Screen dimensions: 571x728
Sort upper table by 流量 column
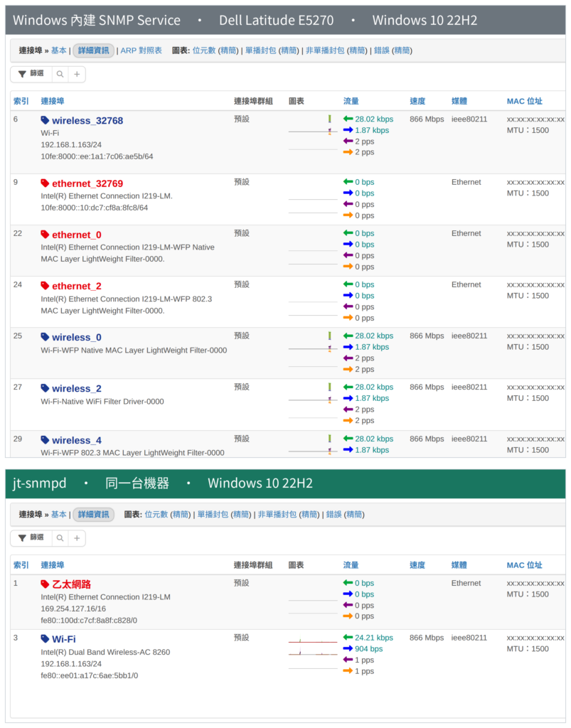click(351, 101)
